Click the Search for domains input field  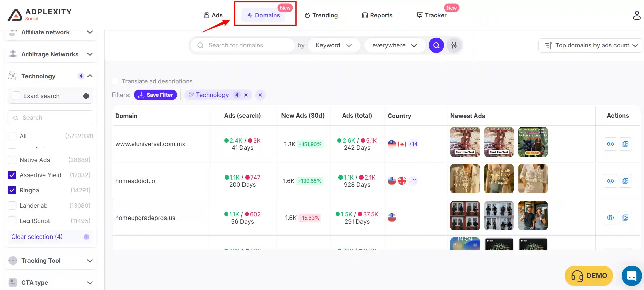click(x=242, y=45)
